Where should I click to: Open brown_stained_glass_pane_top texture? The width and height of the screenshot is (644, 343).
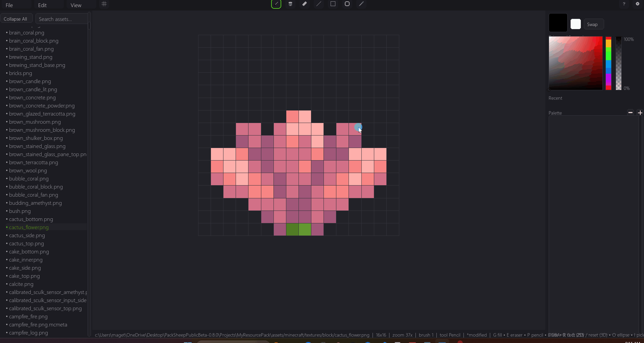coord(46,154)
